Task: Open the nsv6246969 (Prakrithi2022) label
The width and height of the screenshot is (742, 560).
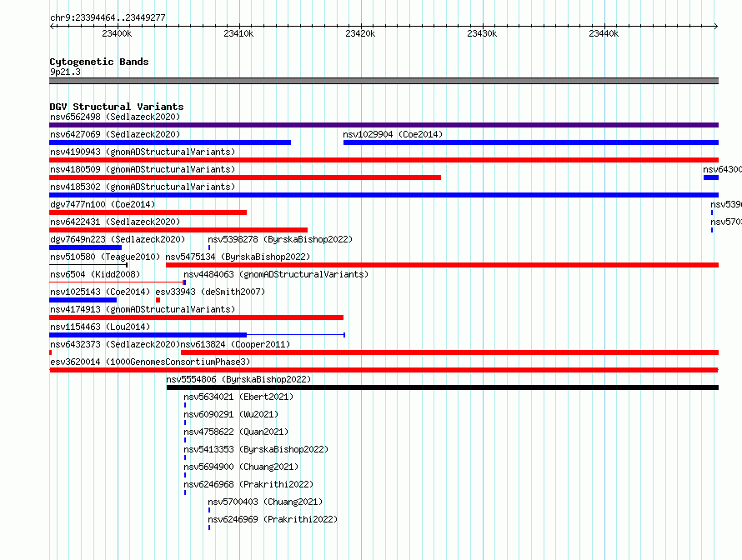Action: 273,519
